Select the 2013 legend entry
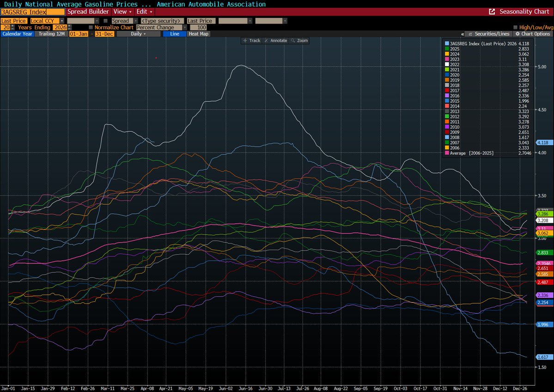The width and height of the screenshot is (554, 392). click(487, 111)
